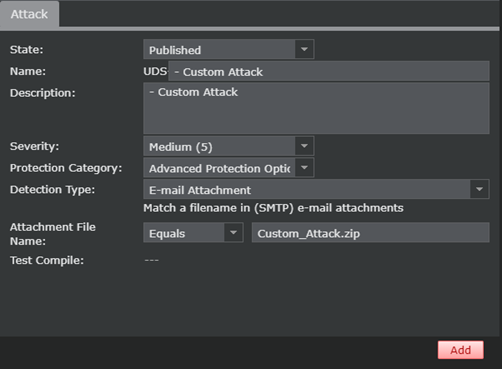Click the 'Description:' label
The image size is (502, 369).
(43, 93)
